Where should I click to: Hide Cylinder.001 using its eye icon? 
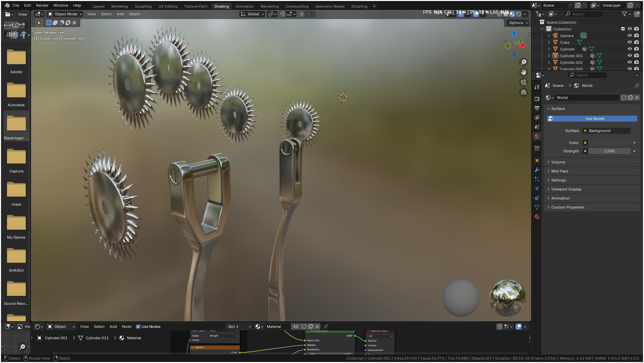630,56
